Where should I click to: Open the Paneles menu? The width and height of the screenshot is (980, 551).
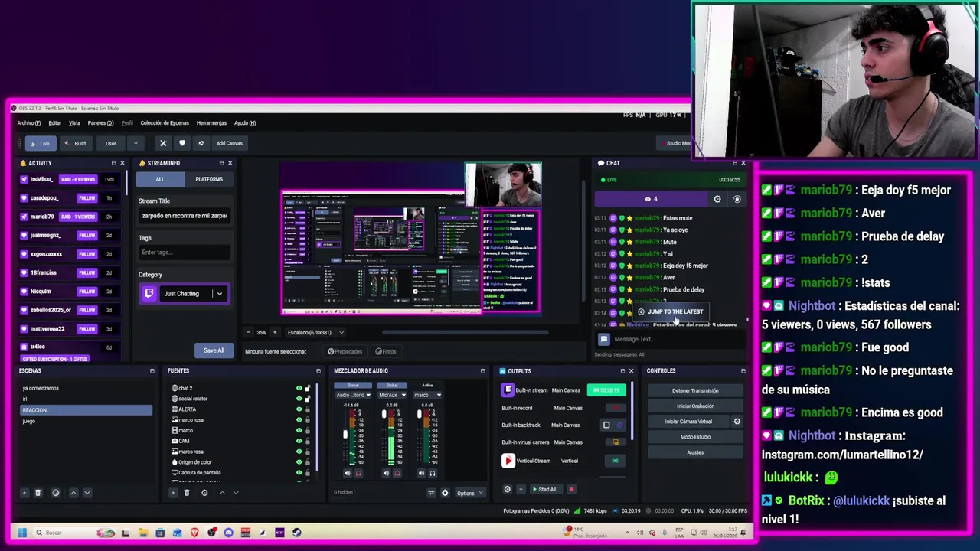pos(100,122)
